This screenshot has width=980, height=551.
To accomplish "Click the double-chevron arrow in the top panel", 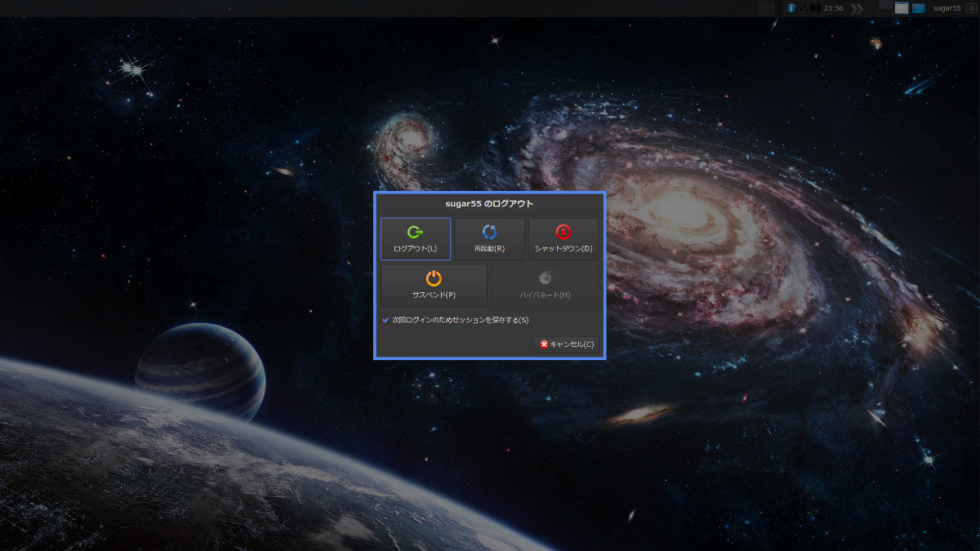I will coord(856,8).
